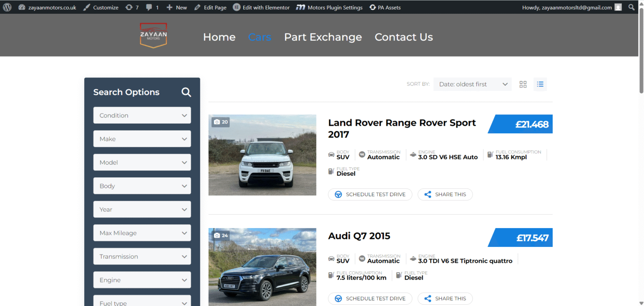Expand the Make dropdown
The width and height of the screenshot is (644, 306).
point(142,139)
